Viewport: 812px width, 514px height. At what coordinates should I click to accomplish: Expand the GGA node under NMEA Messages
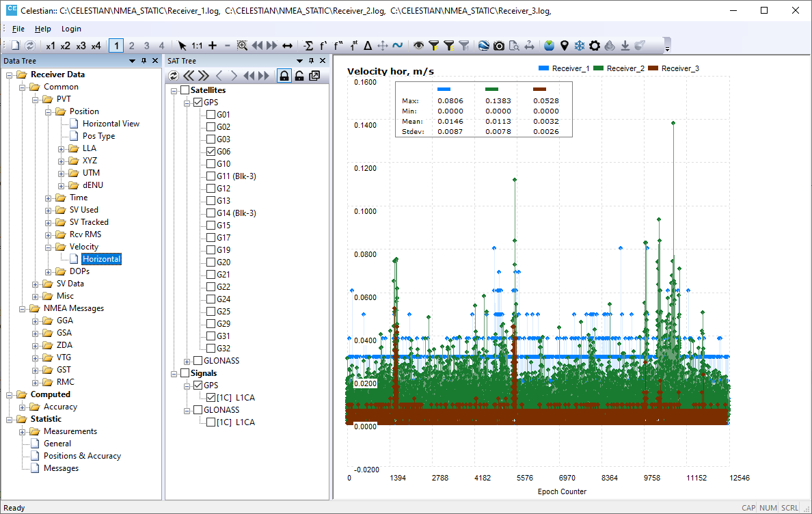click(x=36, y=321)
